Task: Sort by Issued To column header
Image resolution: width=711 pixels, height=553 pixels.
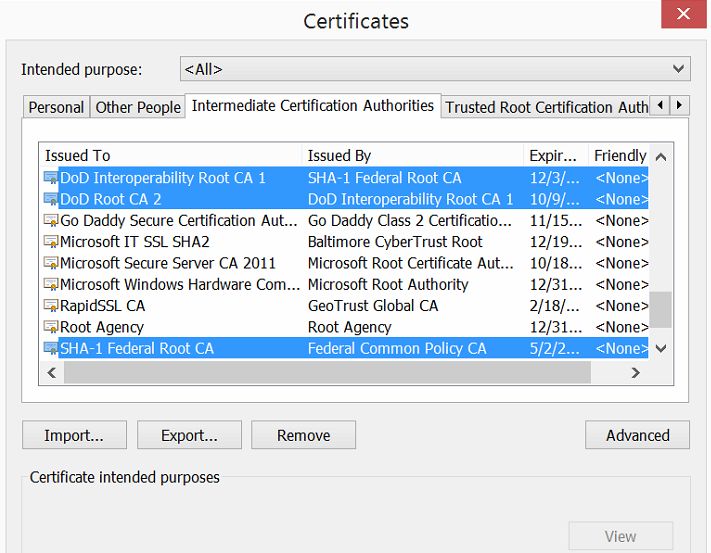Action: click(x=170, y=155)
